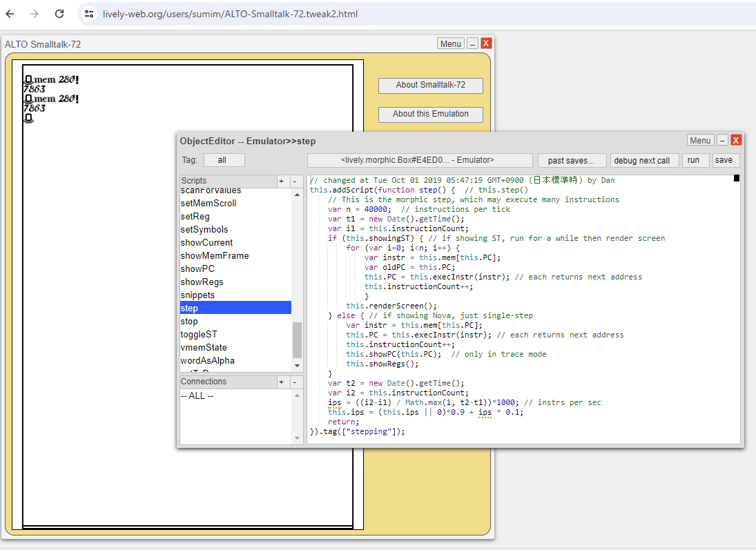This screenshot has height=550, width=756.
Task: Close the ALTO Smalltalk-72 window
Action: tap(486, 43)
